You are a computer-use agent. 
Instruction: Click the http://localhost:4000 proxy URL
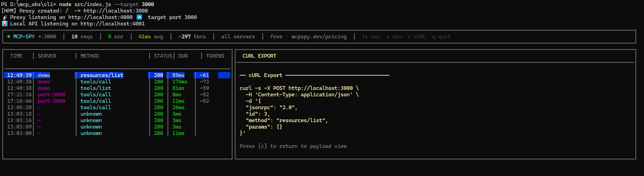(100, 17)
